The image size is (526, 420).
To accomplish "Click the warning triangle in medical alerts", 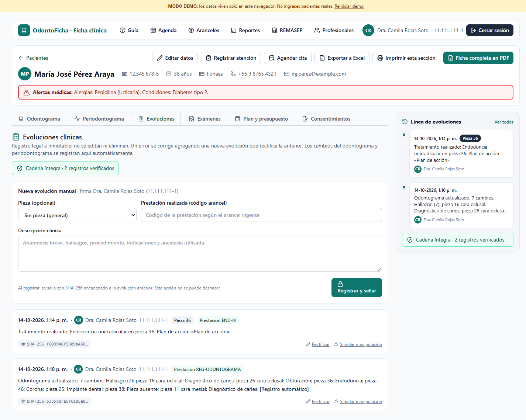I will point(27,93).
